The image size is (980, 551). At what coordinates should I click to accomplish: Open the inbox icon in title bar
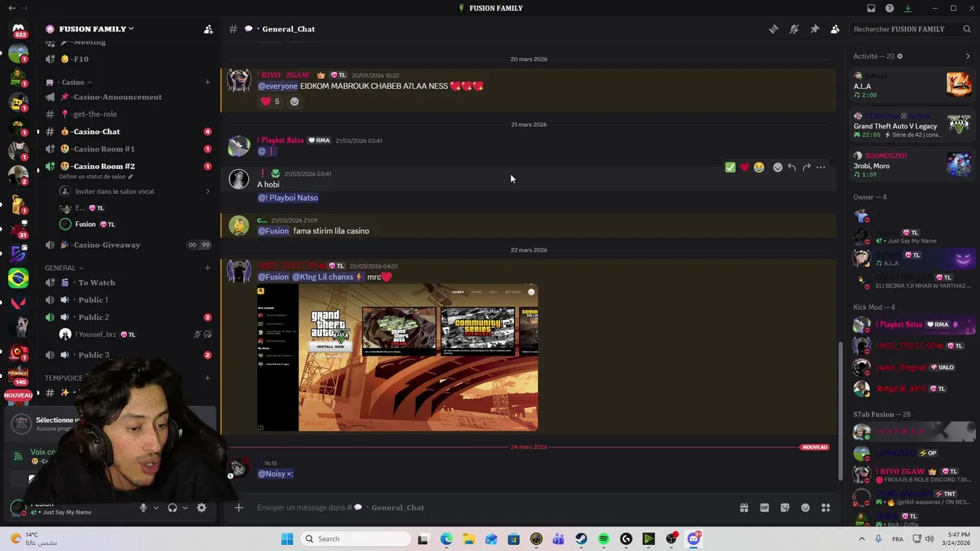coord(871,8)
